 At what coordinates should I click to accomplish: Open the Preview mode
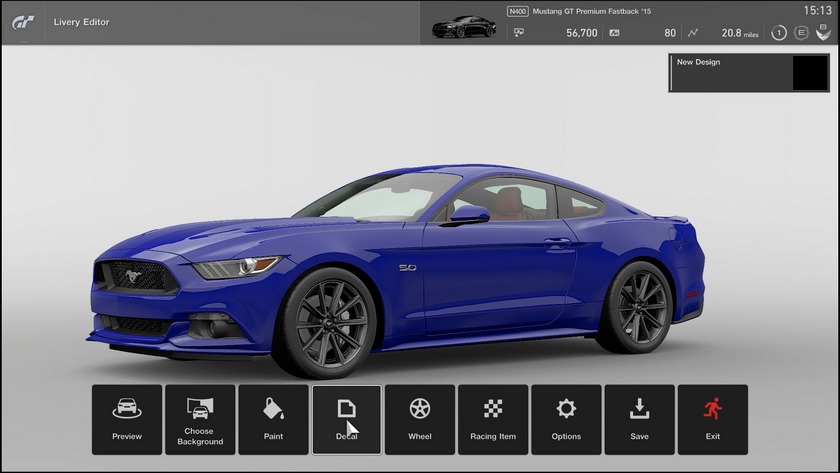pyautogui.click(x=127, y=420)
